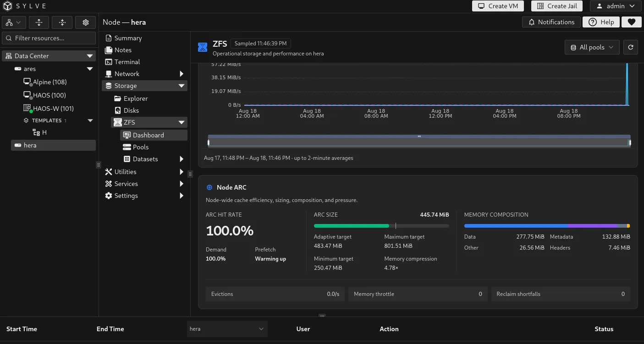Click the Disks hard drive icon
Image resolution: width=644 pixels, height=344 pixels.
pyautogui.click(x=118, y=110)
